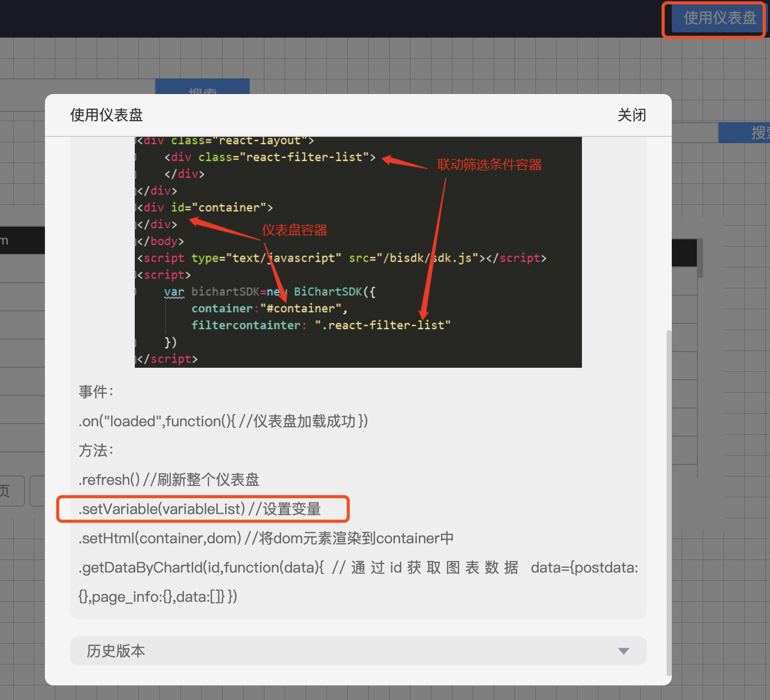This screenshot has height=700, width=770.
Task: Open the 历史版本 collapsed section
Action: tap(358, 651)
